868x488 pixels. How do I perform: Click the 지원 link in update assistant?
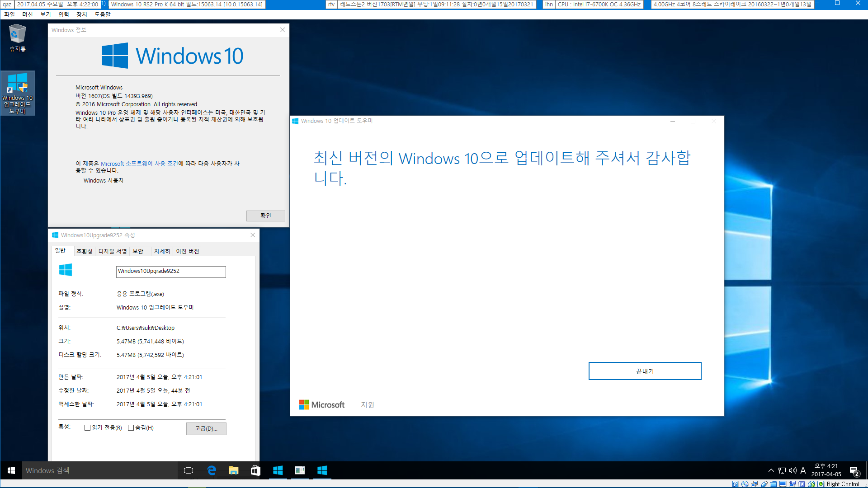coord(368,405)
